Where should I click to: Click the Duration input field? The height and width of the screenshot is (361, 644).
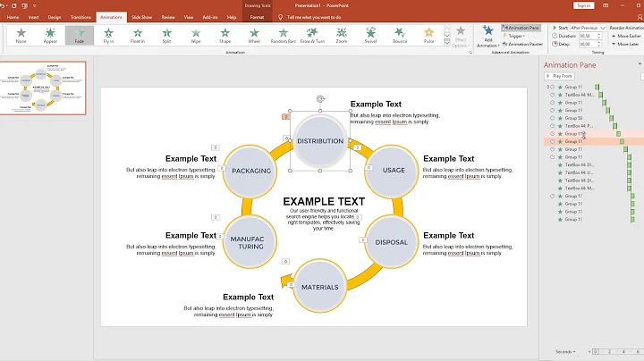point(588,36)
